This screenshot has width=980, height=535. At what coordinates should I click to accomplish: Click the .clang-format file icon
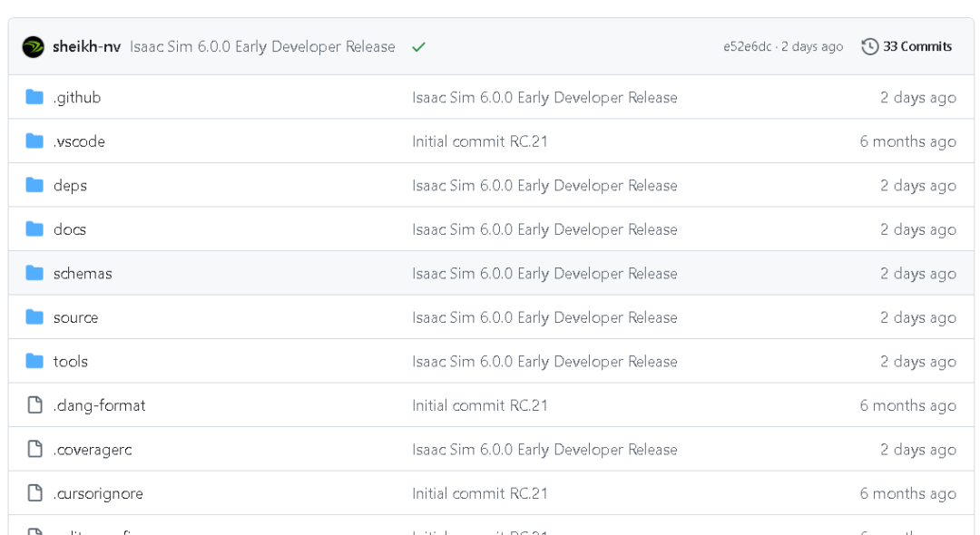tap(34, 405)
